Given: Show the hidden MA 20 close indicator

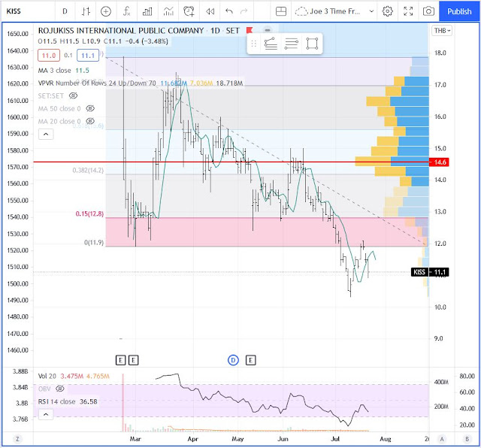Looking at the screenshot, I should 90,121.
